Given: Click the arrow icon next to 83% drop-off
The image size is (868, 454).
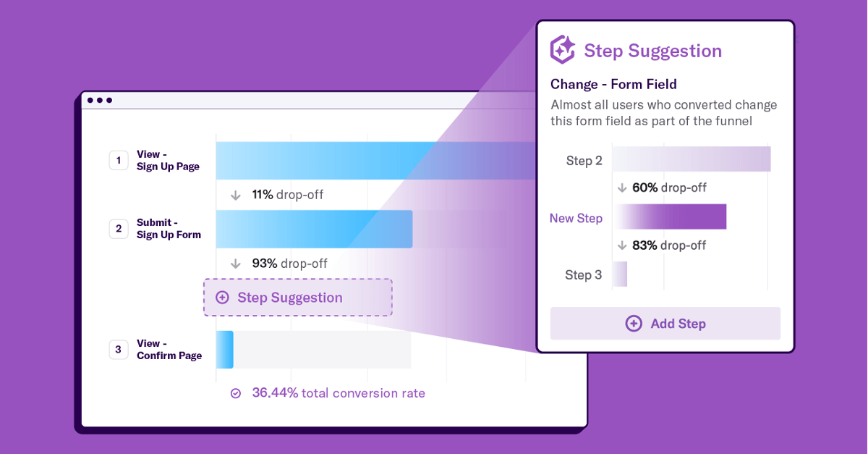Looking at the screenshot, I should click(x=621, y=245).
